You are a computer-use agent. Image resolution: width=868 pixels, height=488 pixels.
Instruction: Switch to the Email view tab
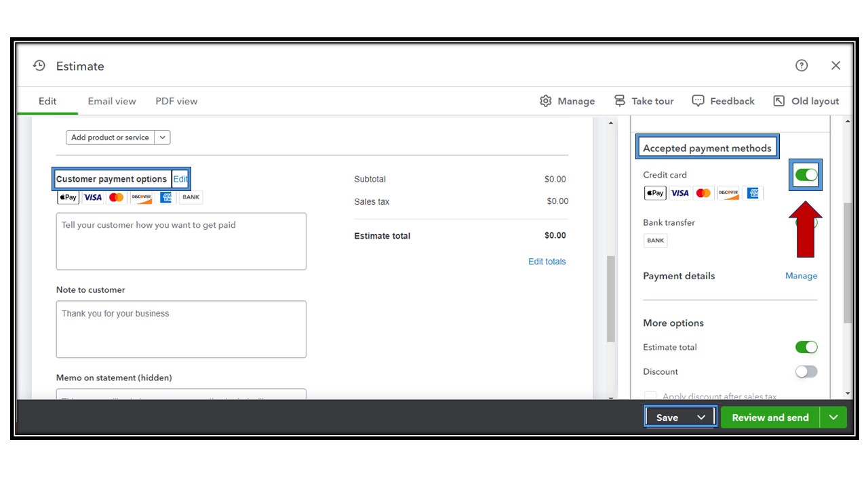pyautogui.click(x=112, y=101)
